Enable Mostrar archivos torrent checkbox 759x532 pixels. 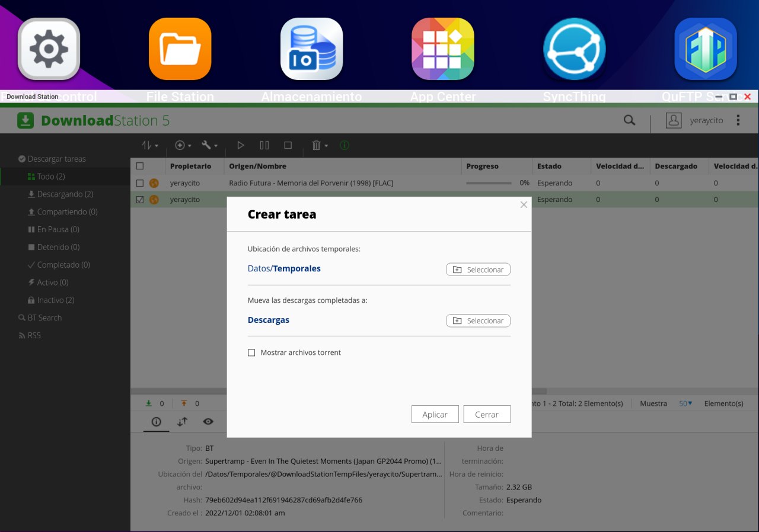[x=251, y=352]
